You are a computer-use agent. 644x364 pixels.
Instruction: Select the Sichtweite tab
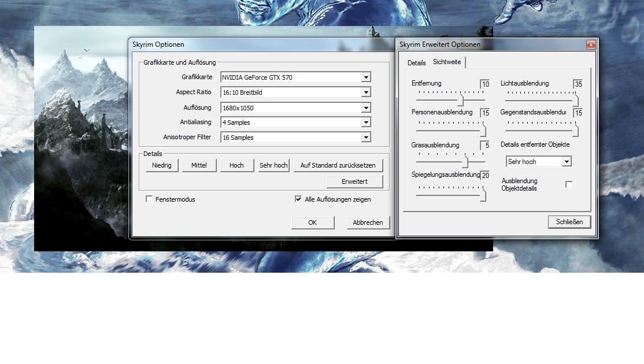click(x=447, y=62)
